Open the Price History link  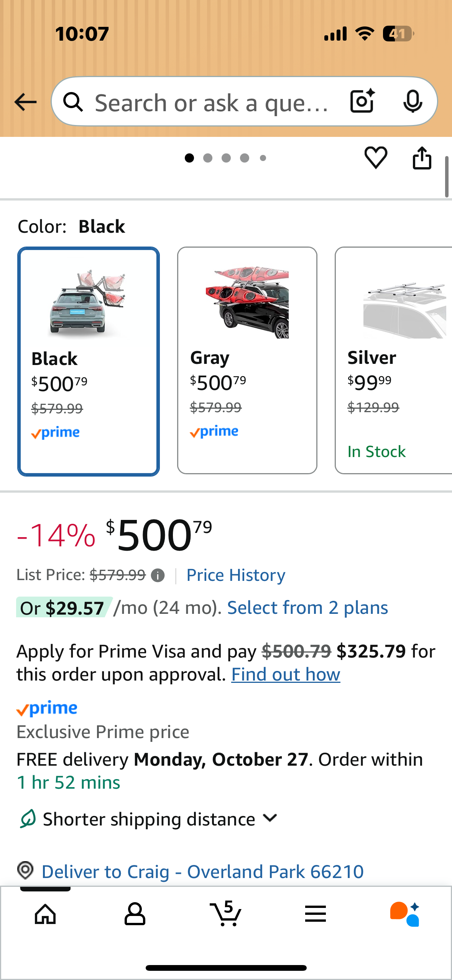pyautogui.click(x=236, y=575)
